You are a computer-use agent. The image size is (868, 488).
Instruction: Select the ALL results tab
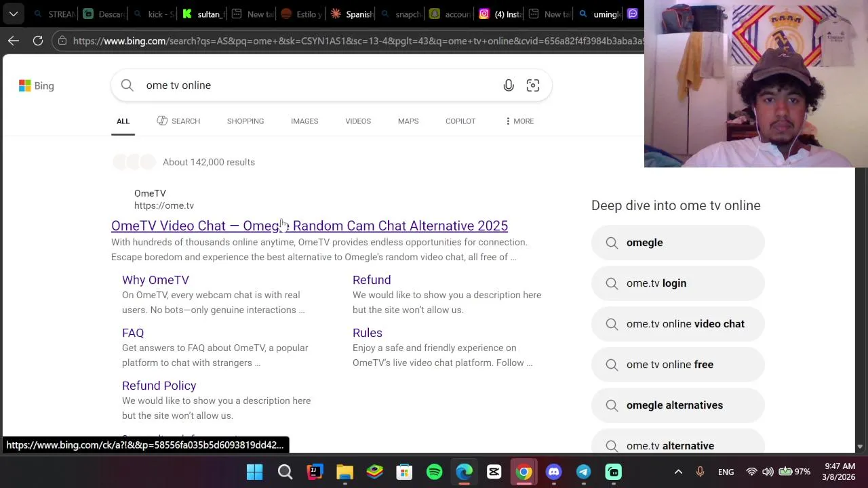tap(123, 121)
